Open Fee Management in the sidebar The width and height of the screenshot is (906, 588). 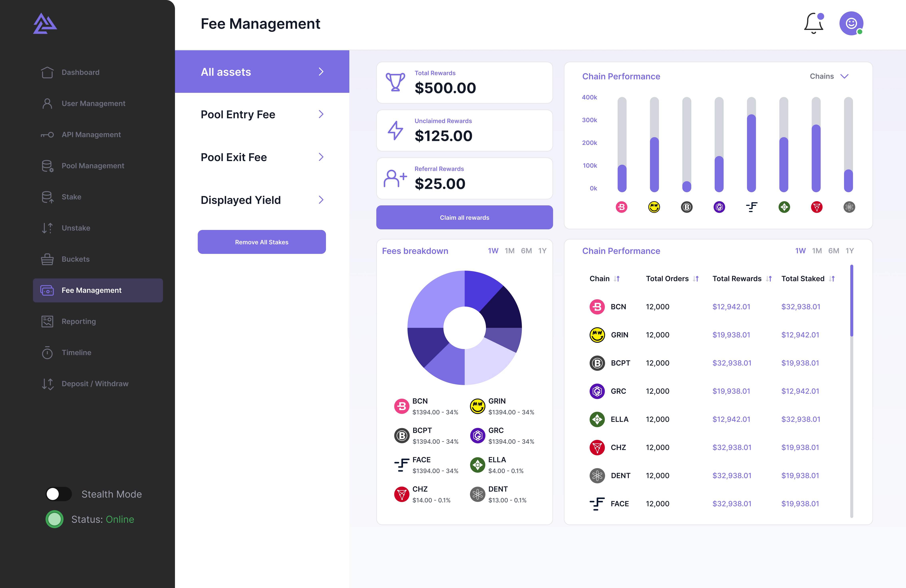pyautogui.click(x=98, y=290)
